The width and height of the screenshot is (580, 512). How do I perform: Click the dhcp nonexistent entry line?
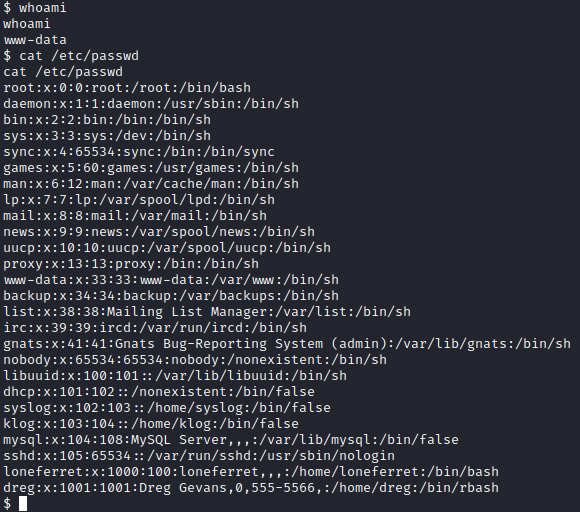(159, 392)
